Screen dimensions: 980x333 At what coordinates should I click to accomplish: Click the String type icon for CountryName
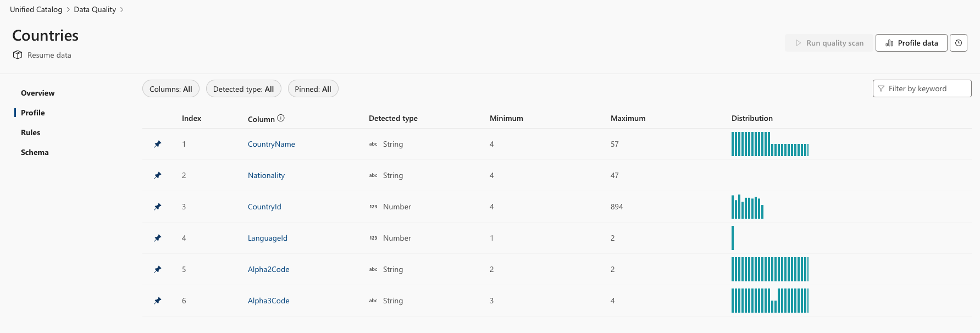[x=373, y=144]
